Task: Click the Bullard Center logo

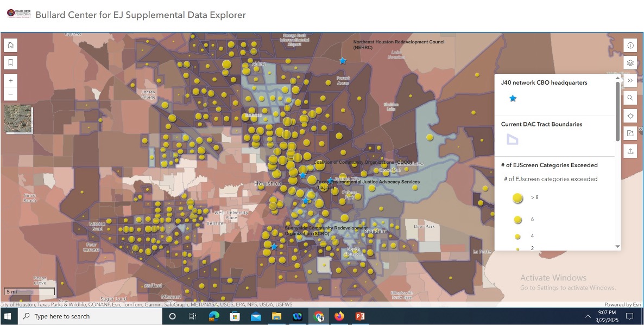Action: [18, 14]
